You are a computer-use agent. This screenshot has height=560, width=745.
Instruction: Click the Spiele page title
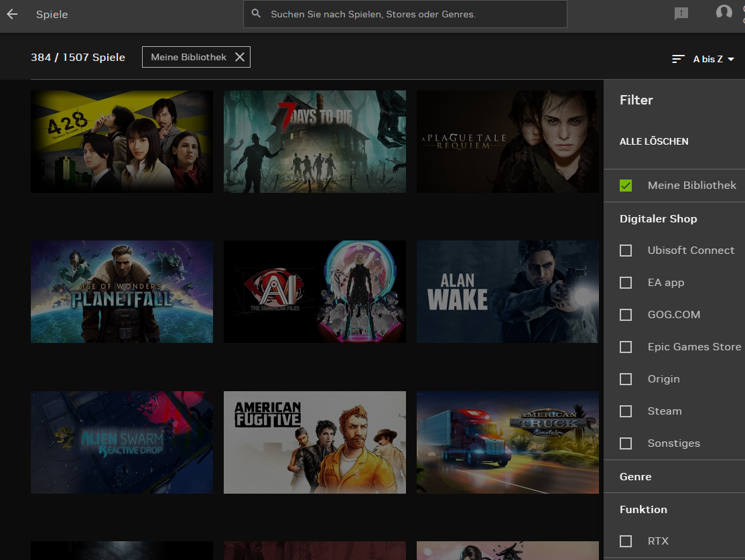pyautogui.click(x=52, y=15)
